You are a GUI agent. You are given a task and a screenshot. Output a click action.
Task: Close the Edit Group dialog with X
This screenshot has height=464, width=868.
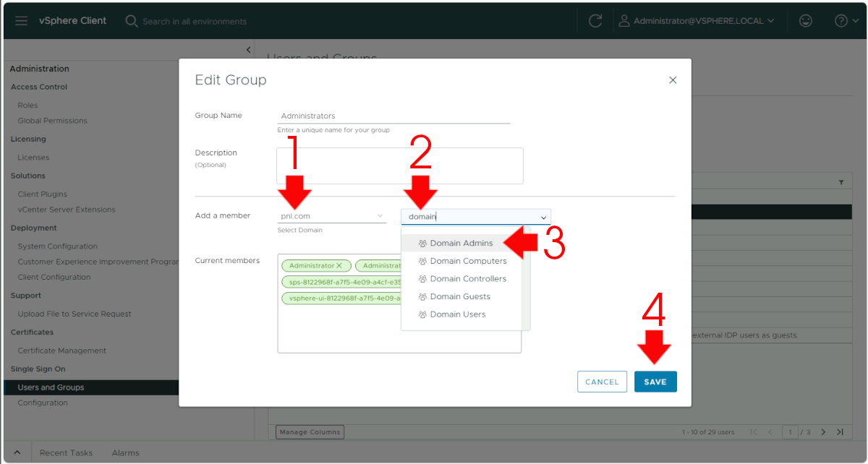673,80
